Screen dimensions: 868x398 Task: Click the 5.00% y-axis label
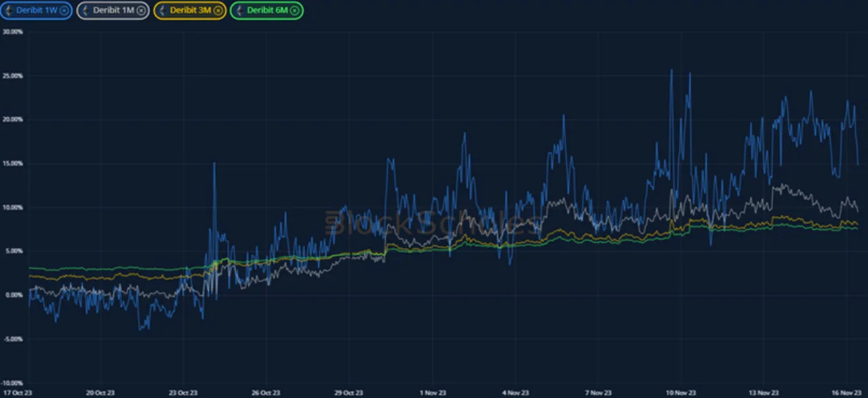pos(14,251)
